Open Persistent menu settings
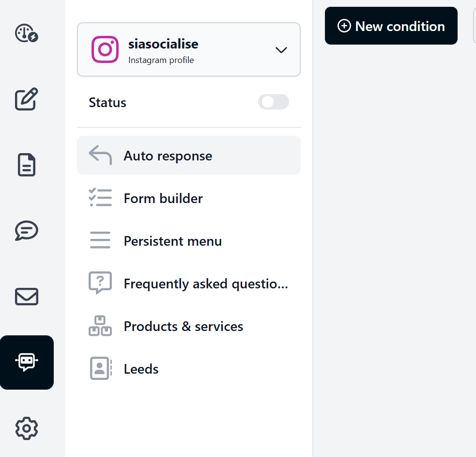 click(172, 240)
